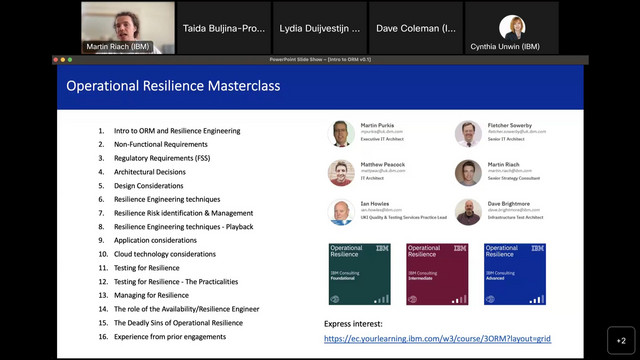Click 'Regulatory Requirements (FSS)' list item
640x360 pixels.
pos(162,158)
